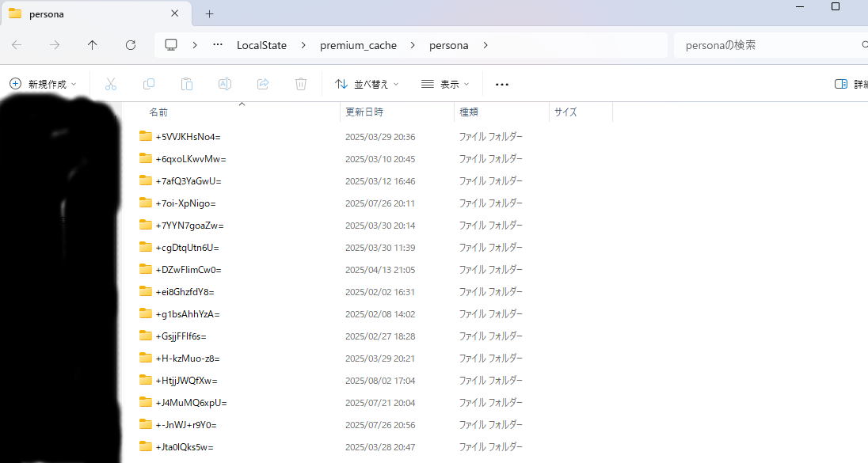Click folder icon beside +H-kzMuo-z8=
Viewport: 868px width, 463px height.
146,358
